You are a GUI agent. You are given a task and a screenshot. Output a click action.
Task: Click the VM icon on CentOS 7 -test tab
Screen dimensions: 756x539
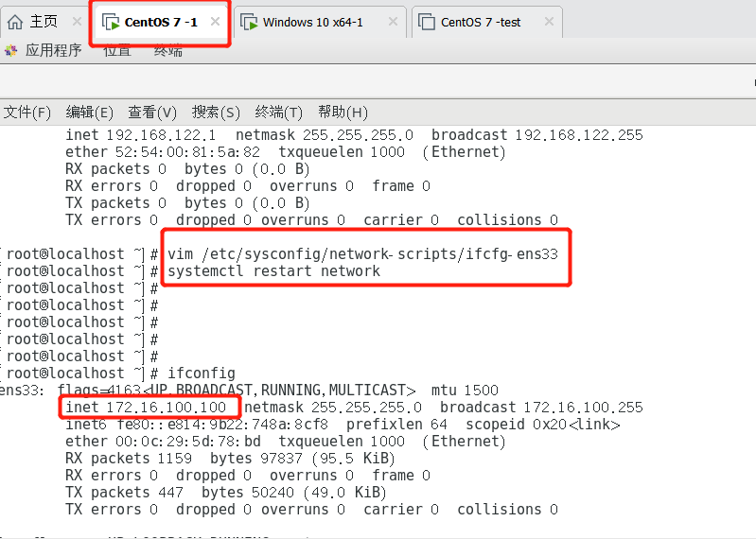[x=427, y=22]
